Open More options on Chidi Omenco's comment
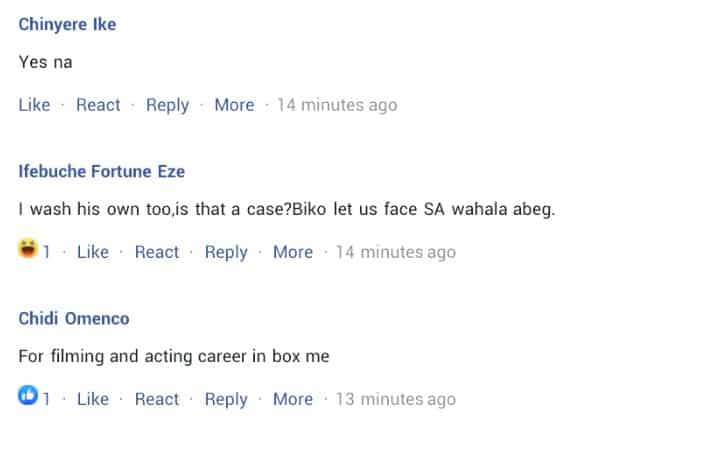The height and width of the screenshot is (453, 713). click(x=293, y=399)
